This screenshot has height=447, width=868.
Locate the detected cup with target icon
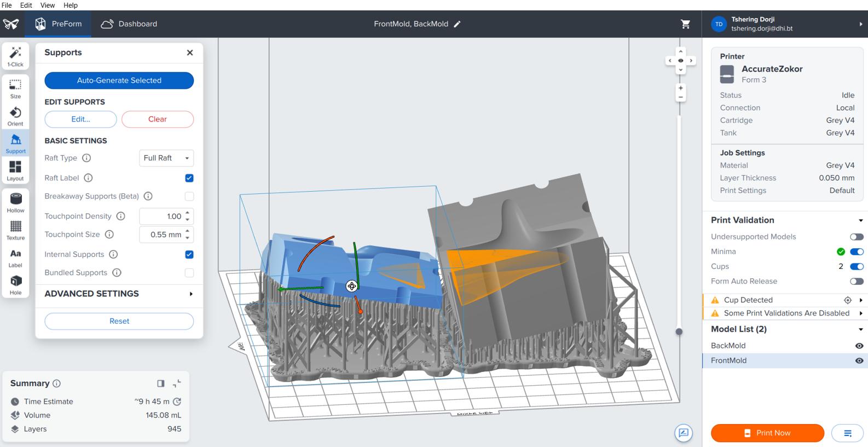click(848, 300)
